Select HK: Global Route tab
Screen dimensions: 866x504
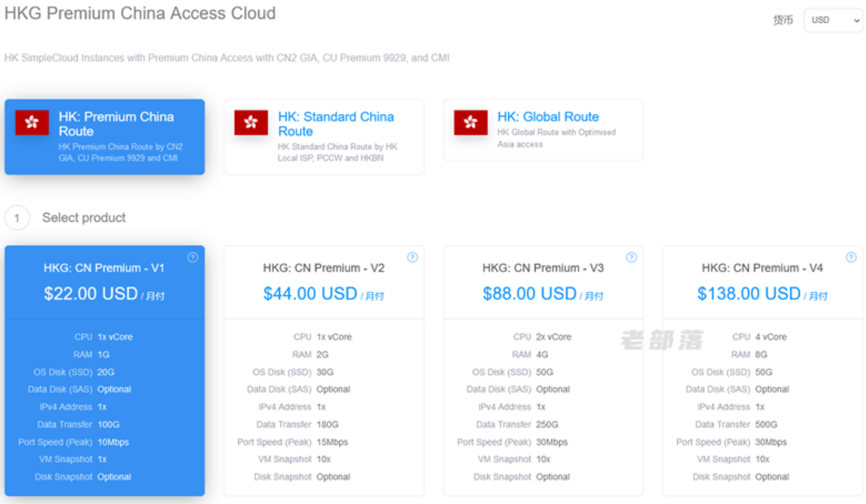543,130
